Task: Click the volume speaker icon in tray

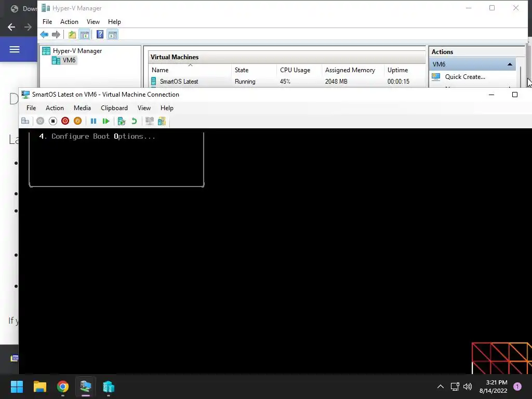Action: pyautogui.click(x=468, y=387)
